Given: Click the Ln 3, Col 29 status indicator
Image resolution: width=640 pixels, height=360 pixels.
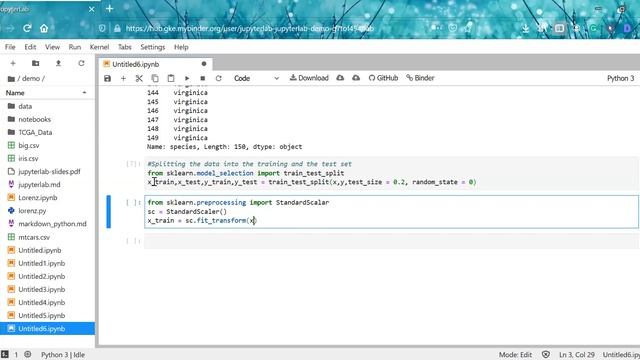Looking at the screenshot, I should point(576,355).
